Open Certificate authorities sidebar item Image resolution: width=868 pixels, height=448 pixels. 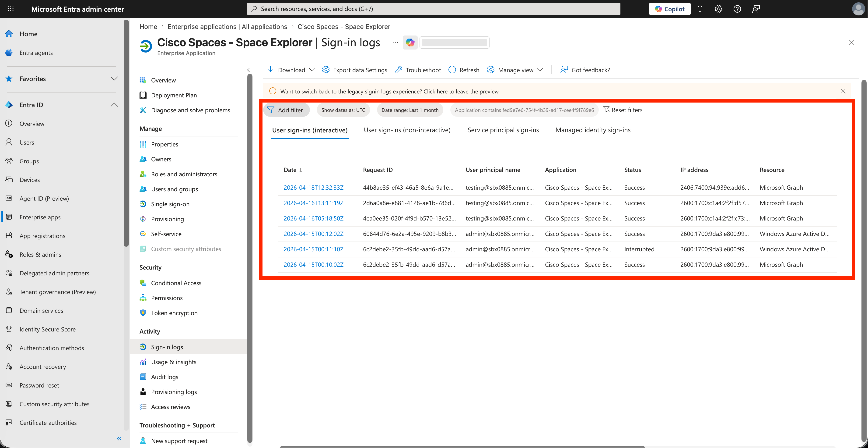click(x=48, y=423)
